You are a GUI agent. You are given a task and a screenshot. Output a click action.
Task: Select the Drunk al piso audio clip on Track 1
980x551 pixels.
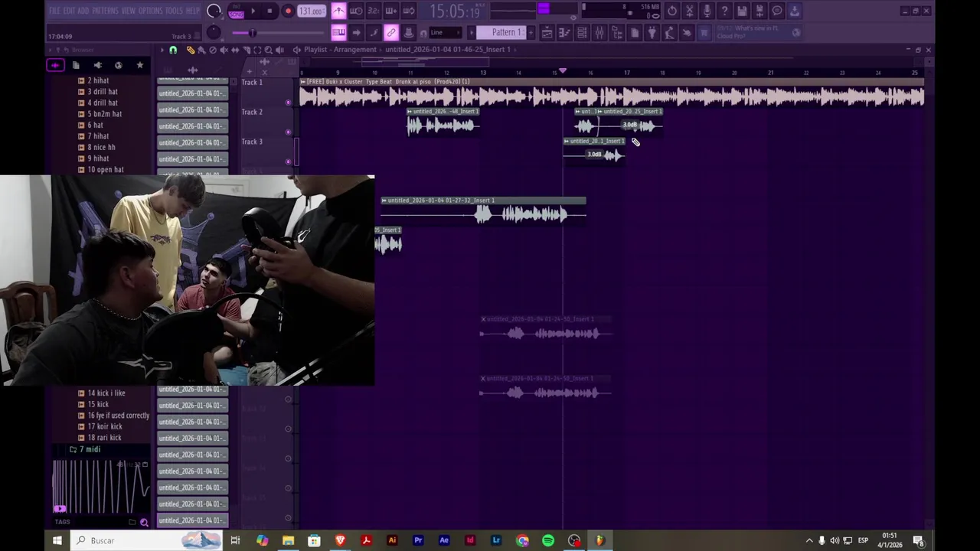coord(612,93)
